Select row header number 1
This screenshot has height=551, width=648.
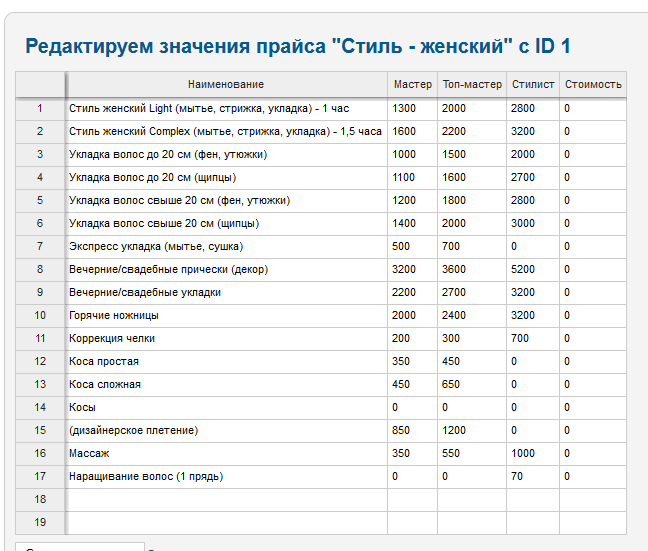coord(40,109)
